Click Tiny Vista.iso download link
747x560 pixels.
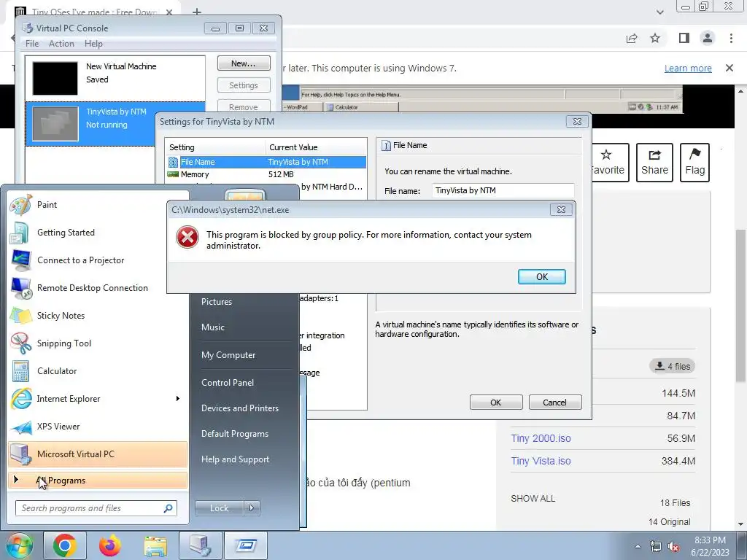[x=541, y=461]
